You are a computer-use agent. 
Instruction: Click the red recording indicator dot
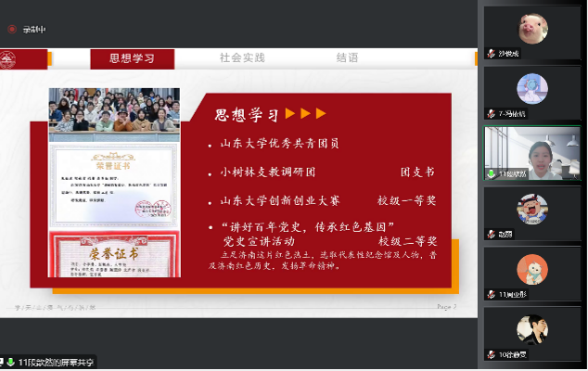[12, 30]
